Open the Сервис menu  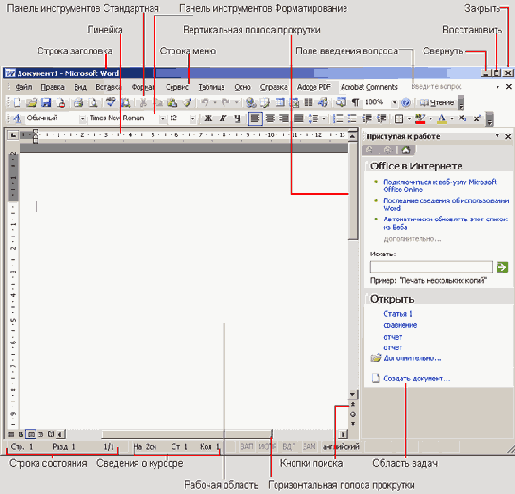[177, 87]
